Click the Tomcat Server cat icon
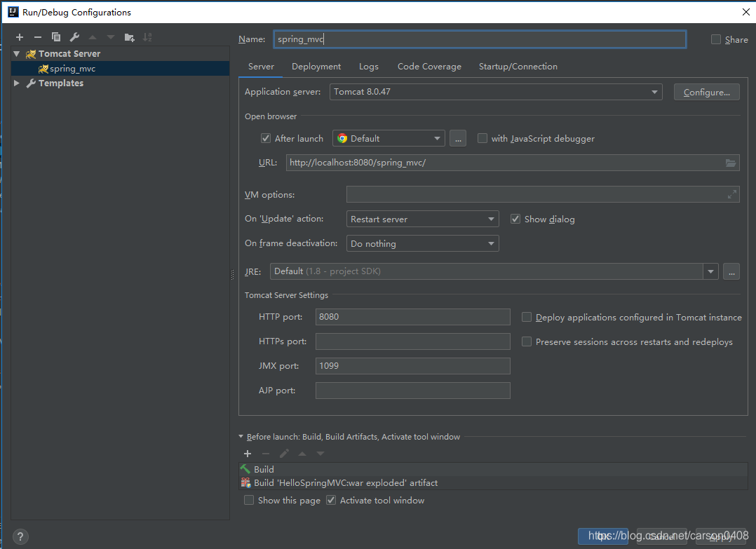Image resolution: width=756 pixels, height=549 pixels. (x=31, y=54)
